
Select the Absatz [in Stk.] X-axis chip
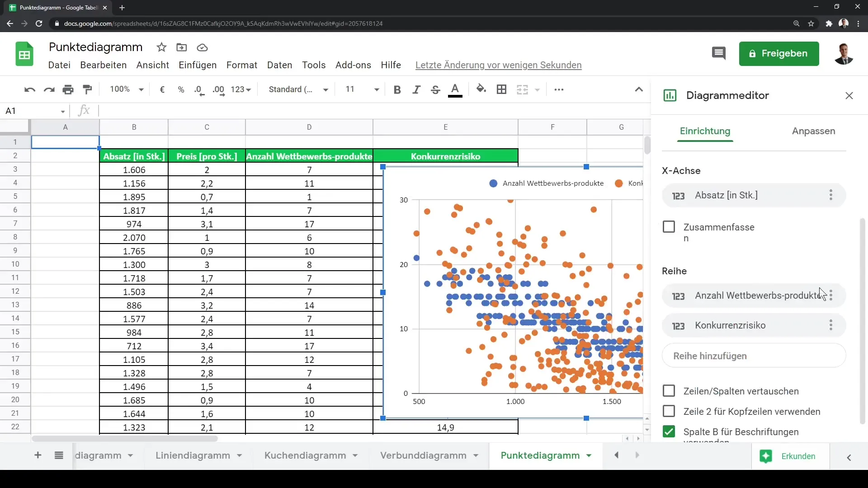pyautogui.click(x=754, y=195)
